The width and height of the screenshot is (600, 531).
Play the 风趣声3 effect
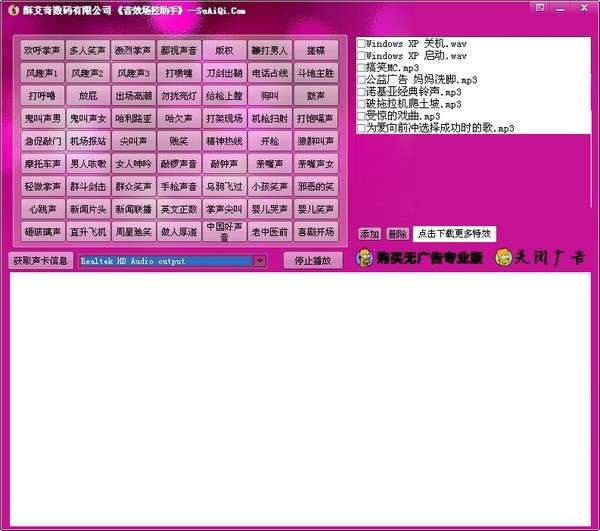133,73
